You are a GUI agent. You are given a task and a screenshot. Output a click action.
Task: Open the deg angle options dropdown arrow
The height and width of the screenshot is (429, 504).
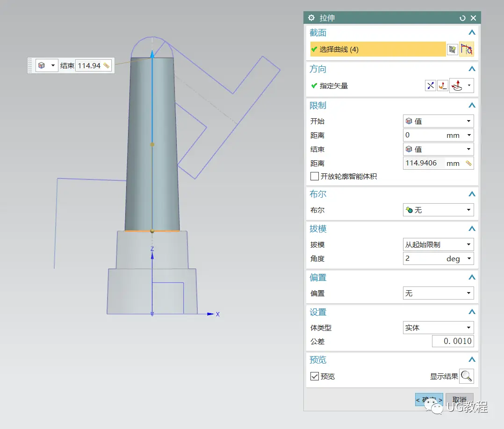469,259
